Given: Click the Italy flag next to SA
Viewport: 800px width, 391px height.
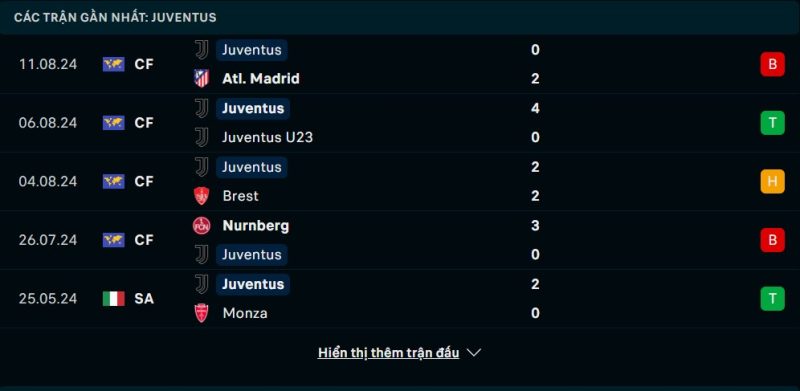Looking at the screenshot, I should click(114, 299).
